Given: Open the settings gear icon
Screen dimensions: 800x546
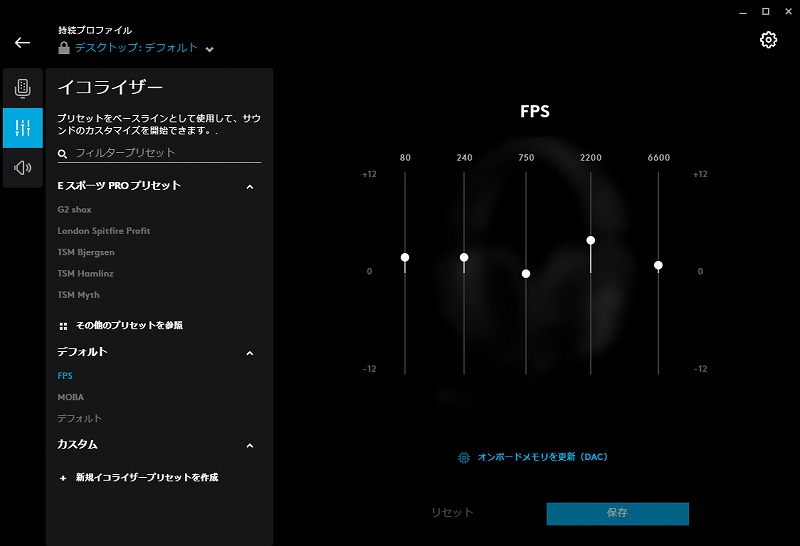Looking at the screenshot, I should point(768,40).
